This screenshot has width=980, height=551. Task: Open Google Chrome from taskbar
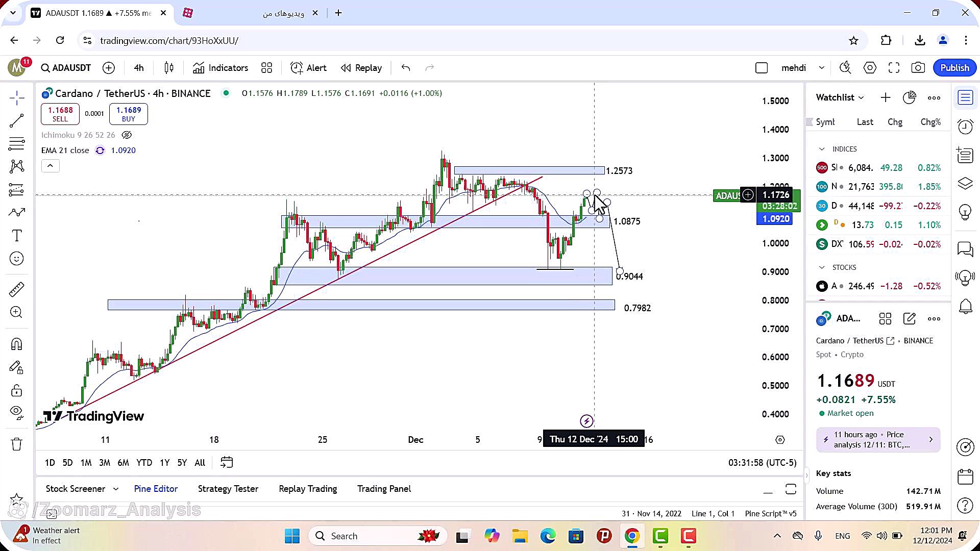[x=632, y=536]
